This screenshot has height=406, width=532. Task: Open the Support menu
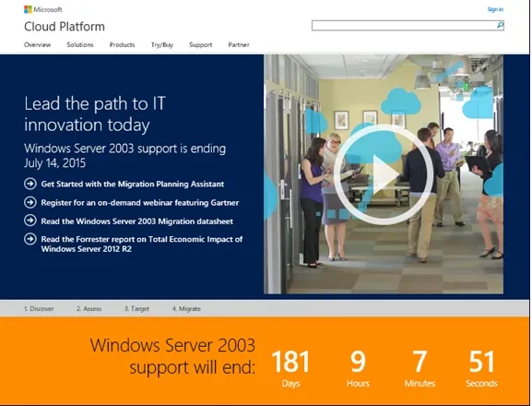tap(200, 45)
